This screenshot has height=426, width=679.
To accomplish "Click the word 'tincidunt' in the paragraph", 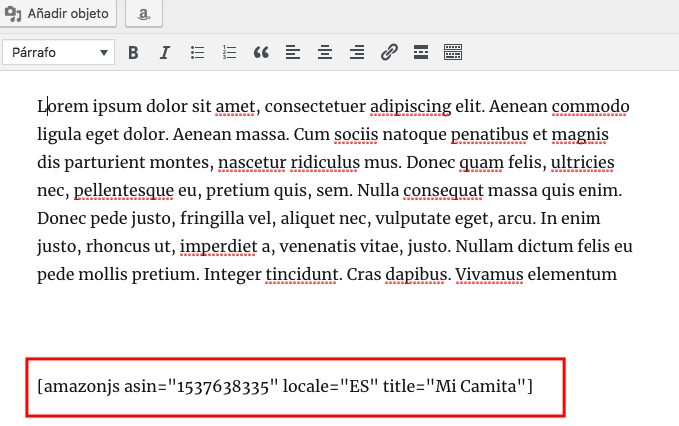I will click(302, 274).
